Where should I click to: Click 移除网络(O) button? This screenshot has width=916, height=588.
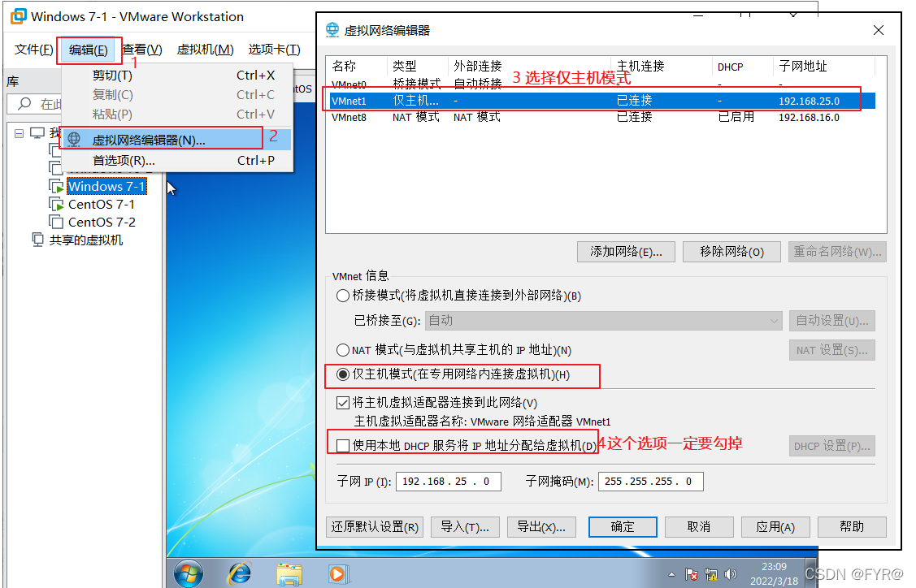[731, 252]
